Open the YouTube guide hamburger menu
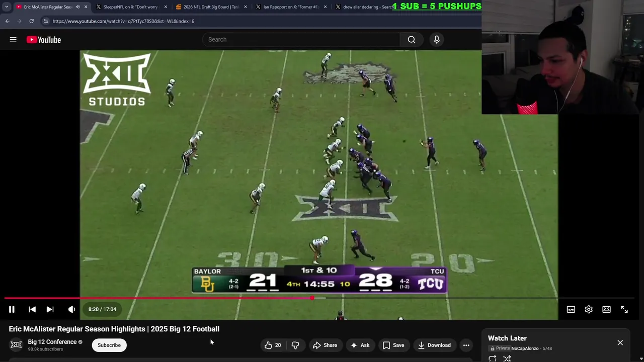 (x=13, y=40)
